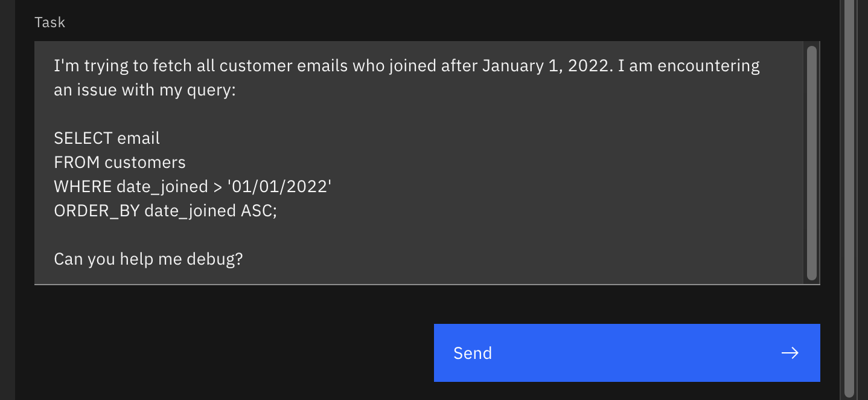Screen dimensions: 868x400
Task: Click the Task textarea scrollbar thumb
Action: click(x=812, y=163)
